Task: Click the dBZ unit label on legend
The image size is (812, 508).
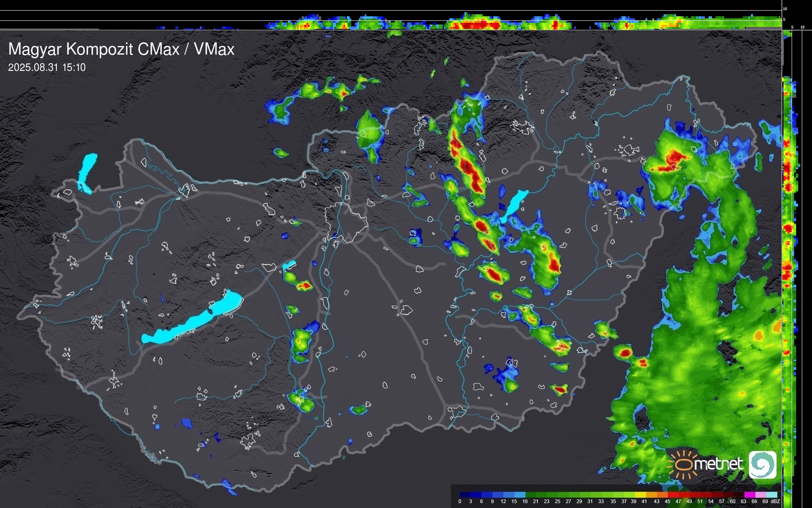Action: pyautogui.click(x=775, y=501)
